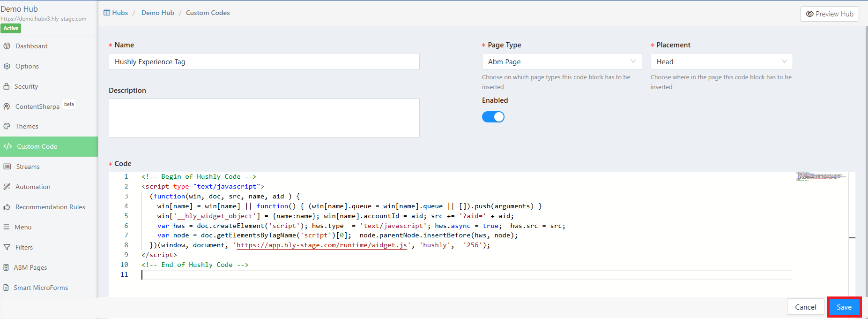
Task: Click the Themes palette icon
Action: [7, 126]
